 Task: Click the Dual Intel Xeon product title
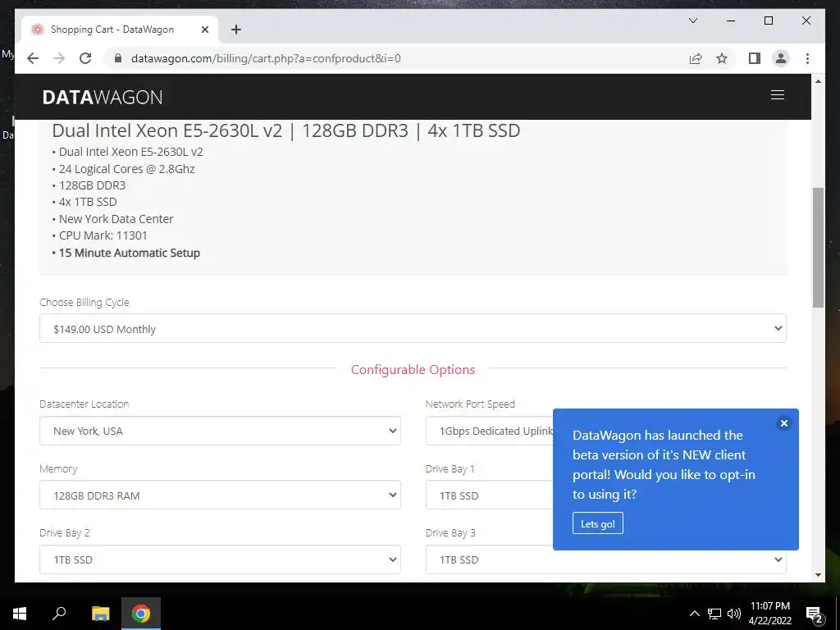(286, 130)
